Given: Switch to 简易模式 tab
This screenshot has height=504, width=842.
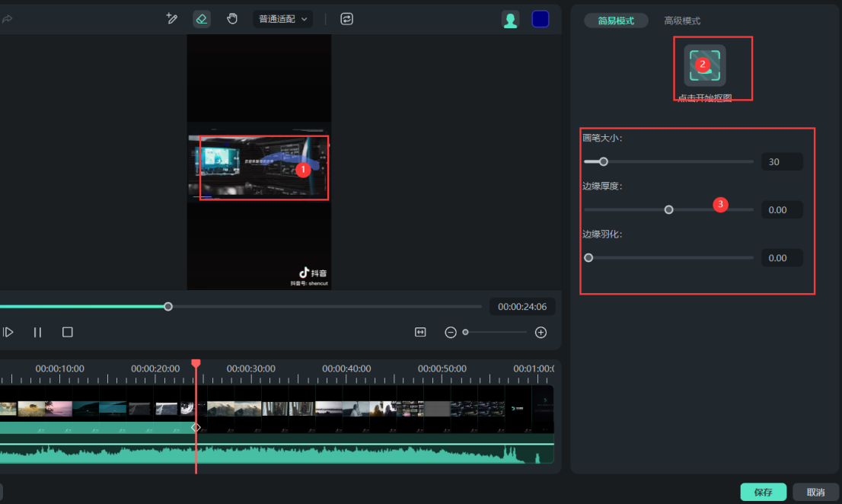Looking at the screenshot, I should [x=615, y=21].
